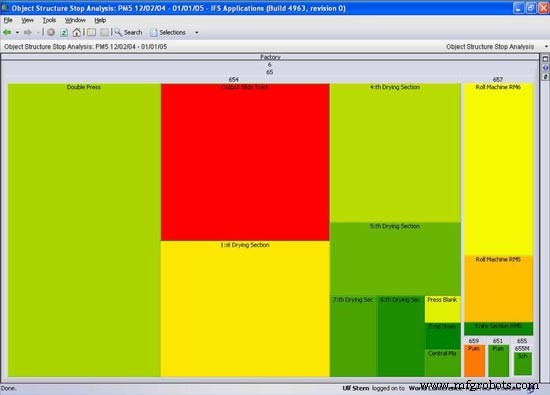Click the Done status bar text
Viewport: 550px width, 395px height.
8,388
